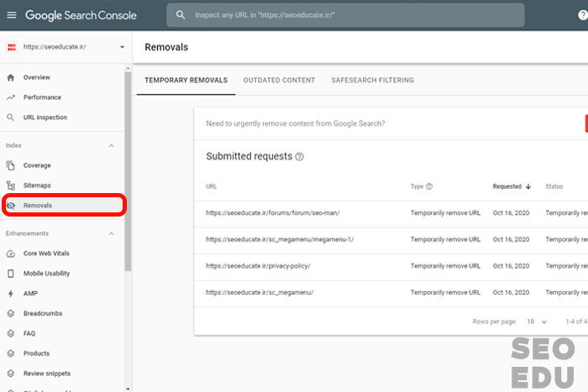588x392 pixels.
Task: Click the Sitemaps icon in sidebar
Action: (x=11, y=186)
